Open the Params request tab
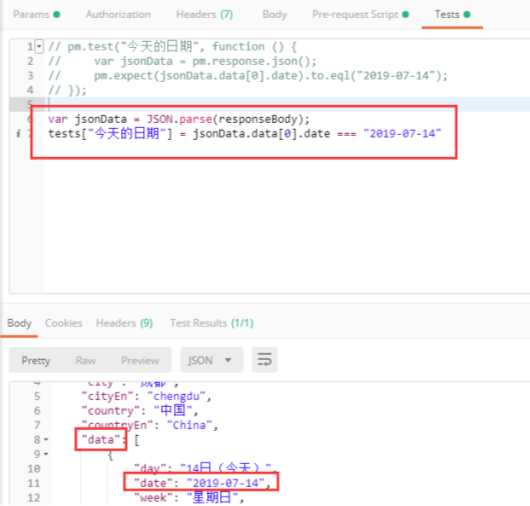 (37, 15)
